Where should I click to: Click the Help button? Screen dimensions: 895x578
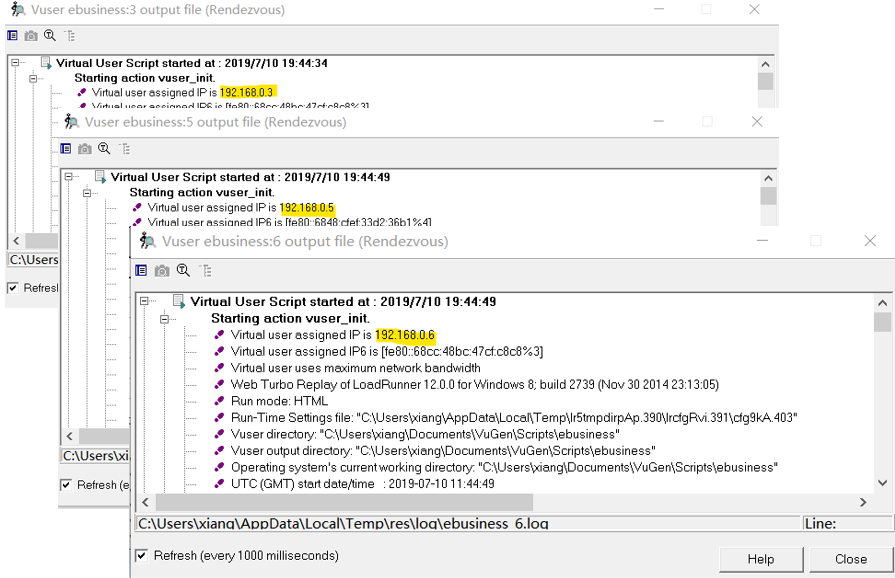click(760, 559)
